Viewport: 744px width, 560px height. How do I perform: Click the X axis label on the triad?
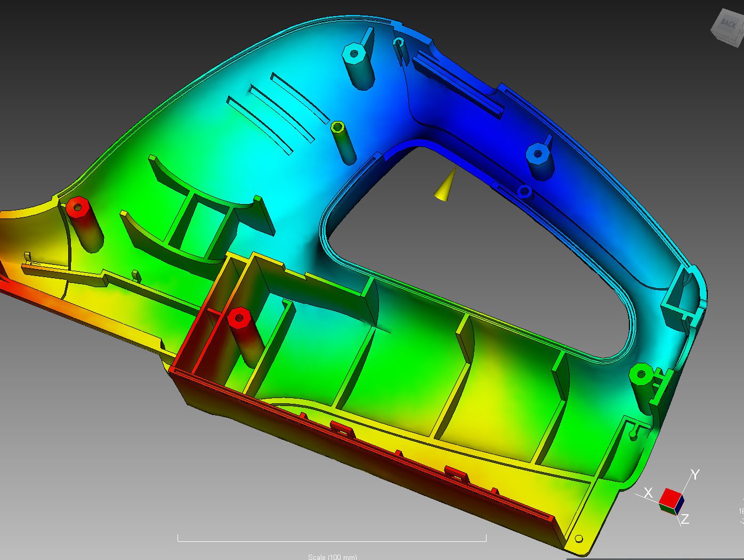[x=648, y=493]
